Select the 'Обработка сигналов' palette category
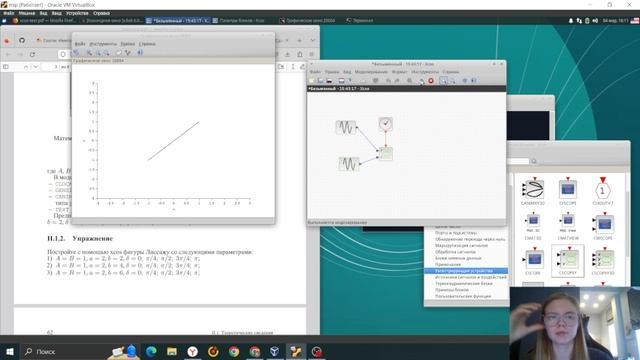Image resolution: width=640 pixels, height=360 pixels. (455, 252)
